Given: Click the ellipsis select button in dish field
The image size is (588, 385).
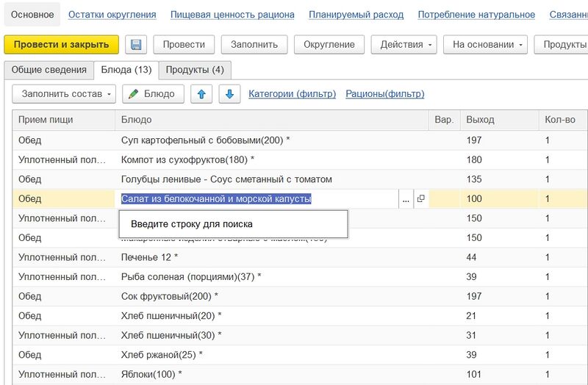Looking at the screenshot, I should coord(406,199).
